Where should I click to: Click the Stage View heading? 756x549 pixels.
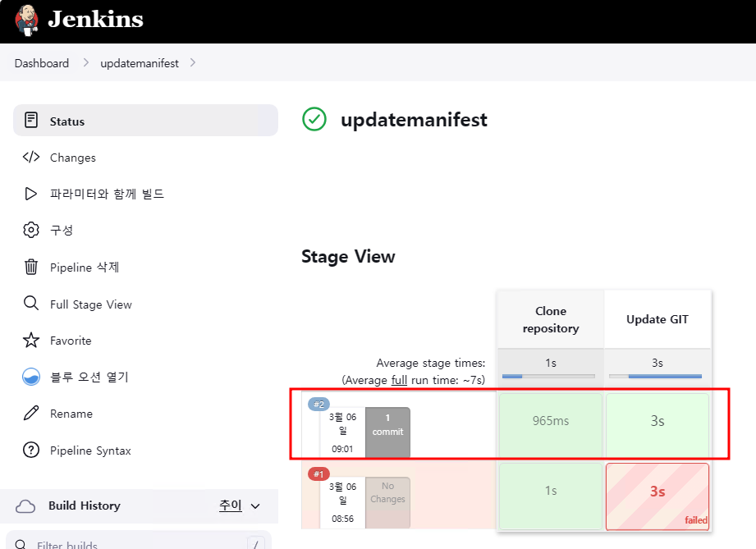tap(348, 256)
